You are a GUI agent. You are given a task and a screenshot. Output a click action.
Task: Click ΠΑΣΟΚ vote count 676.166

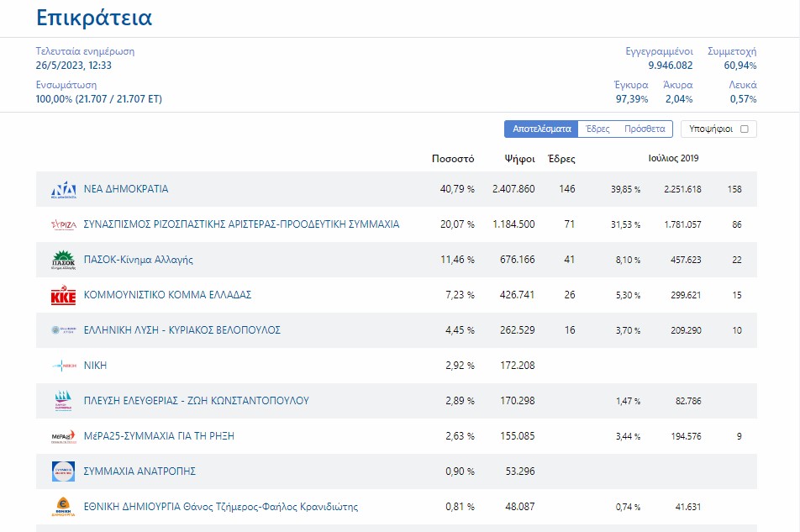(518, 259)
